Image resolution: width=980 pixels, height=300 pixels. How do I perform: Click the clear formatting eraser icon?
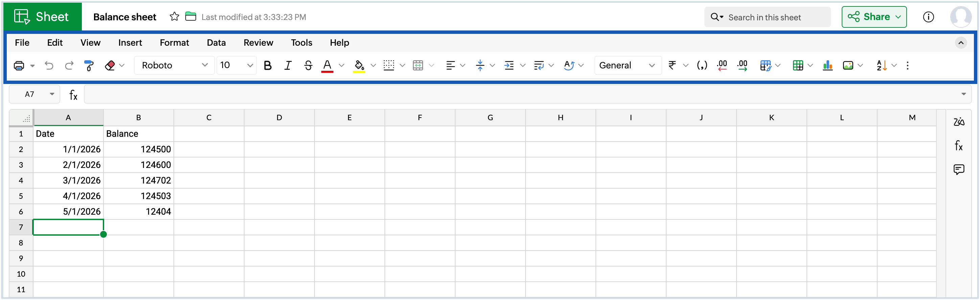tap(110, 65)
